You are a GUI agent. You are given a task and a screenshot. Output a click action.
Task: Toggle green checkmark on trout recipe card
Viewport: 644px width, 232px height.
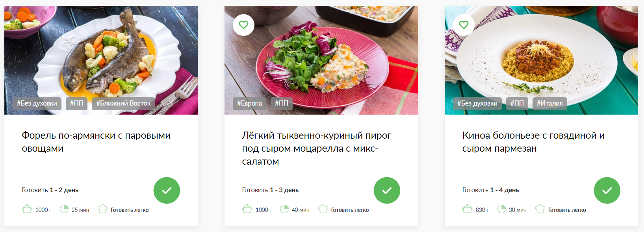pyautogui.click(x=167, y=190)
